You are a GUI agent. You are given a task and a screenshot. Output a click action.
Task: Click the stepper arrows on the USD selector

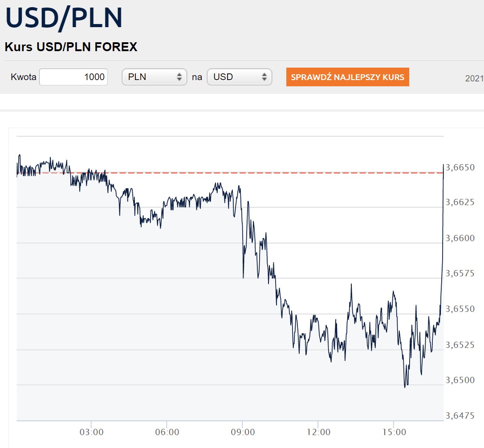point(265,77)
